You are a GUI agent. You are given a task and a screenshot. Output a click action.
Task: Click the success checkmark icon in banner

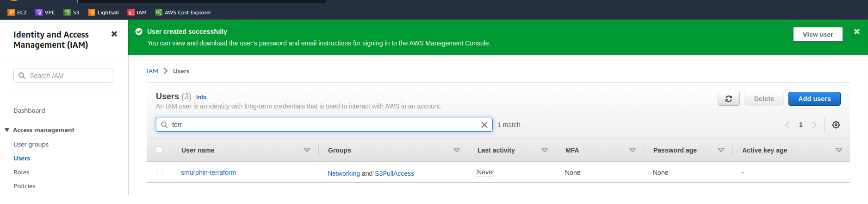(138, 32)
